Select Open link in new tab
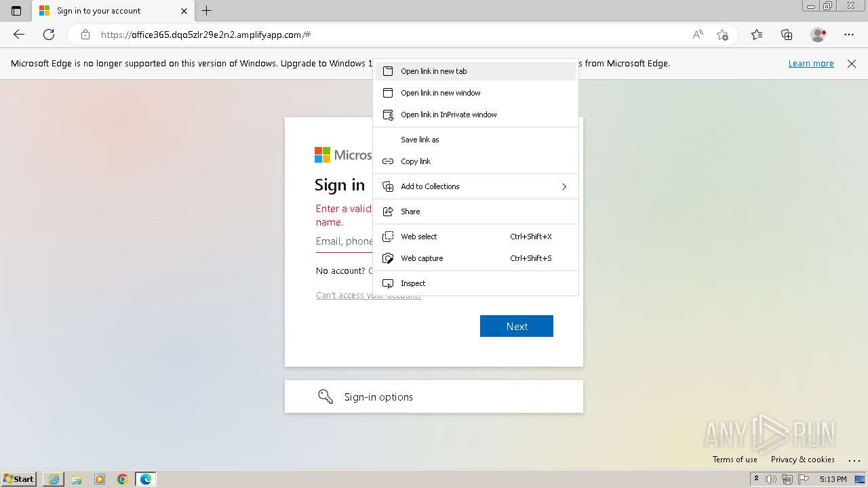The image size is (868, 488). 475,71
